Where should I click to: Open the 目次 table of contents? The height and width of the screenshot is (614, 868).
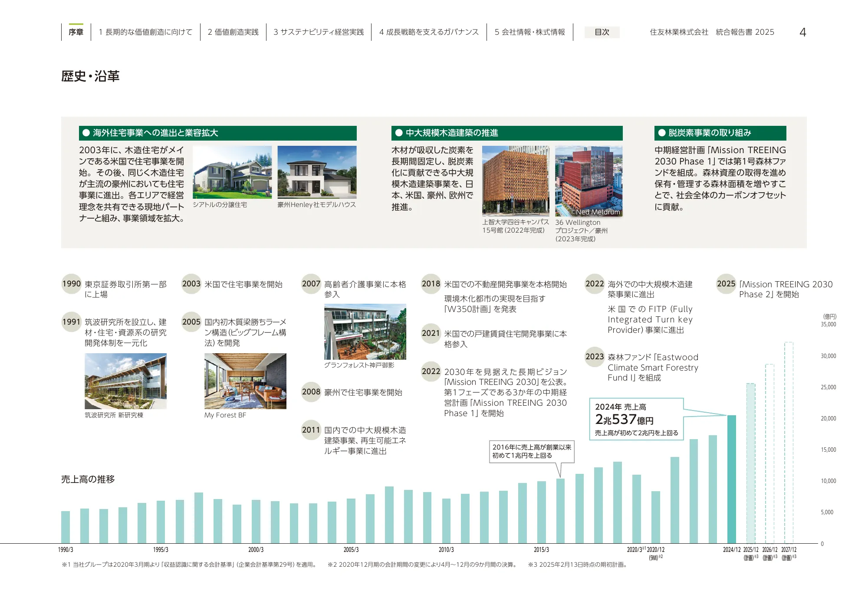603,33
